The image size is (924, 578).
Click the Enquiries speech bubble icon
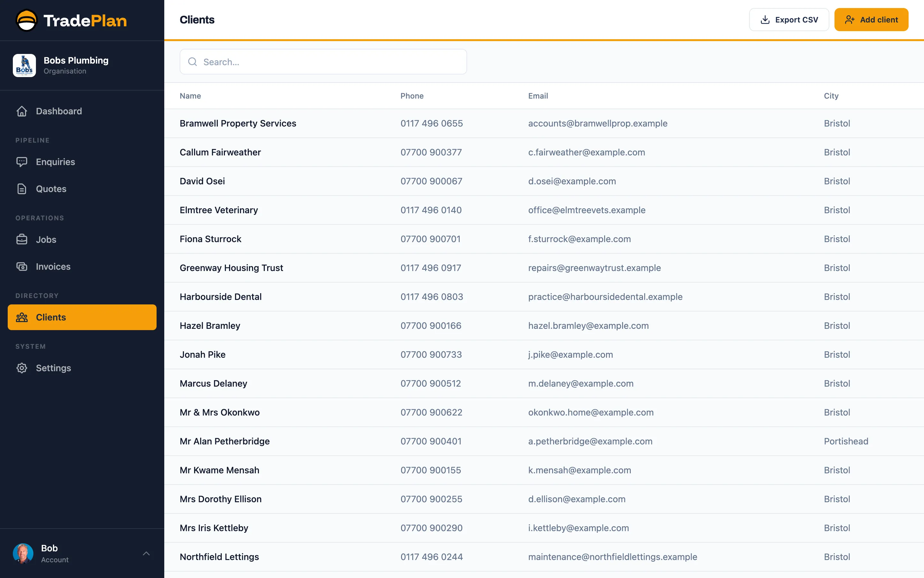[x=22, y=162]
